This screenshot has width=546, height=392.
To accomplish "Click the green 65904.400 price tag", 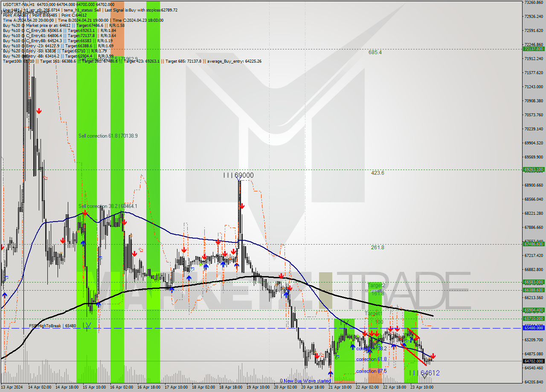I will (534, 310).
